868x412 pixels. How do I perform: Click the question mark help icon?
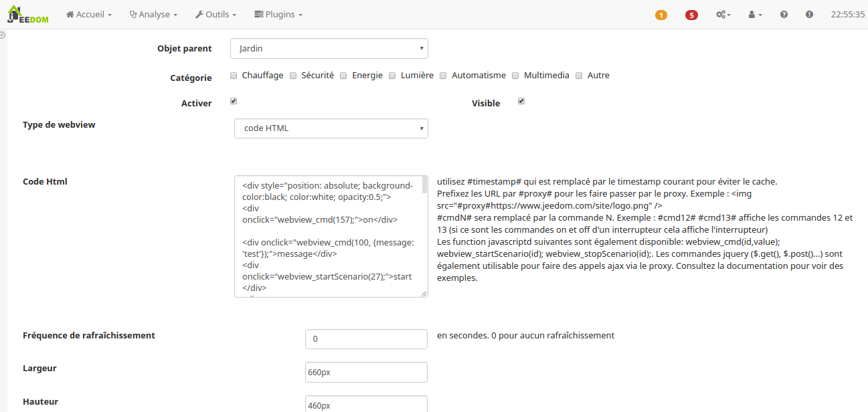[x=784, y=14]
